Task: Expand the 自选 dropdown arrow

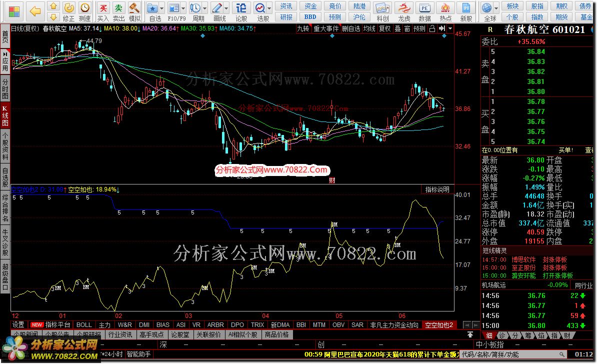Action: click(162, 8)
